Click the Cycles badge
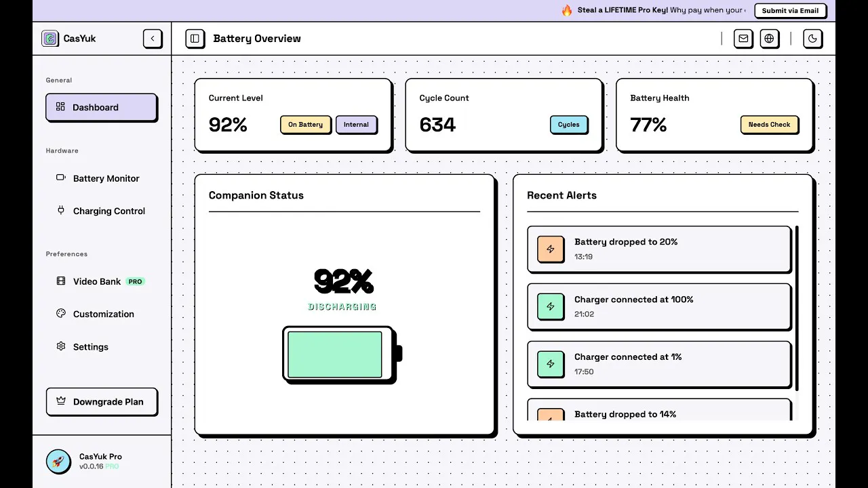Viewport: 868px width, 488px height. [x=568, y=125]
